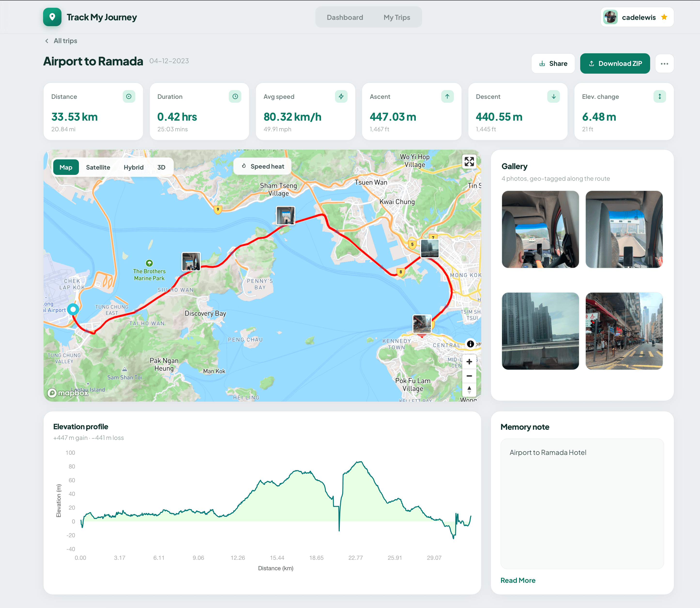Image resolution: width=700 pixels, height=608 pixels.
Task: Open gallery photo of high-rise towers
Action: [x=540, y=331]
